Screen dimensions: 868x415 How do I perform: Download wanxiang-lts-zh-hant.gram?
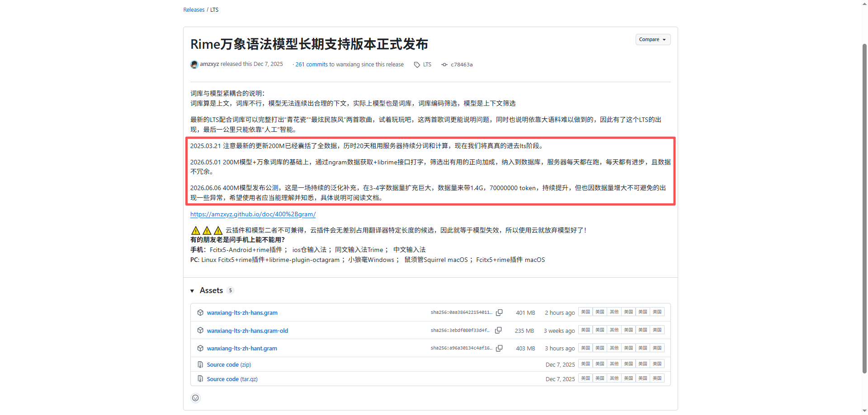coord(242,348)
